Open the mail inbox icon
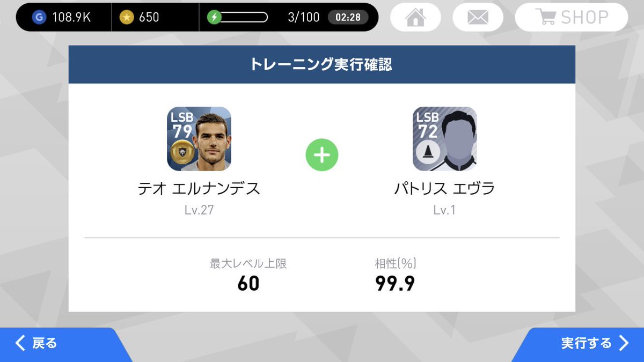644x362 pixels. [478, 17]
